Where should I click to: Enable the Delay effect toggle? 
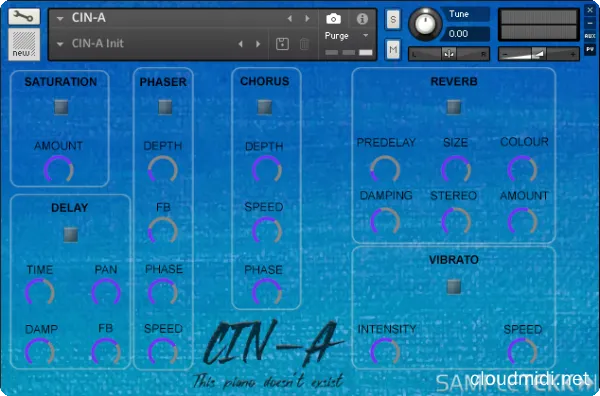click(70, 235)
